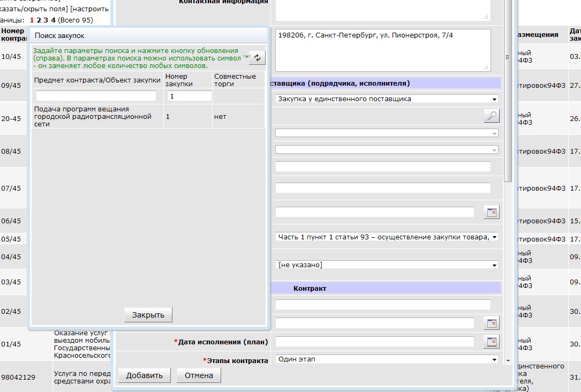
Task: Open calendar picker directly above Дата исполнения row
Action: pyautogui.click(x=491, y=323)
